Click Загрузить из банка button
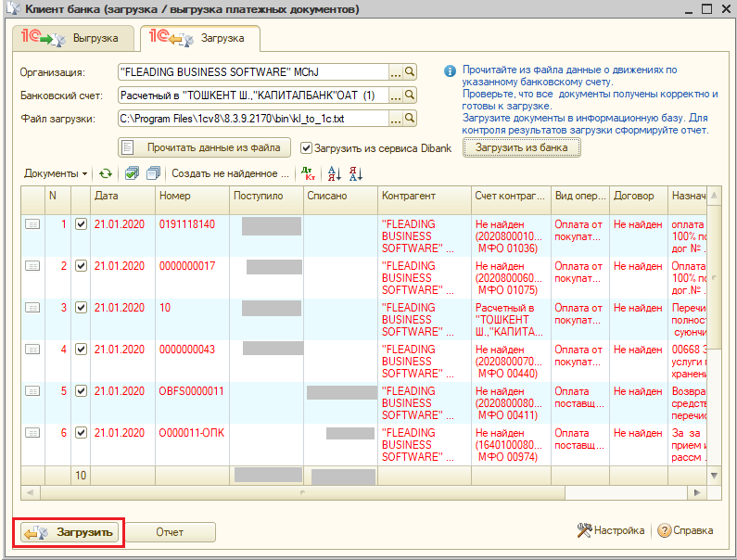This screenshot has height=560, width=737. pyautogui.click(x=521, y=147)
